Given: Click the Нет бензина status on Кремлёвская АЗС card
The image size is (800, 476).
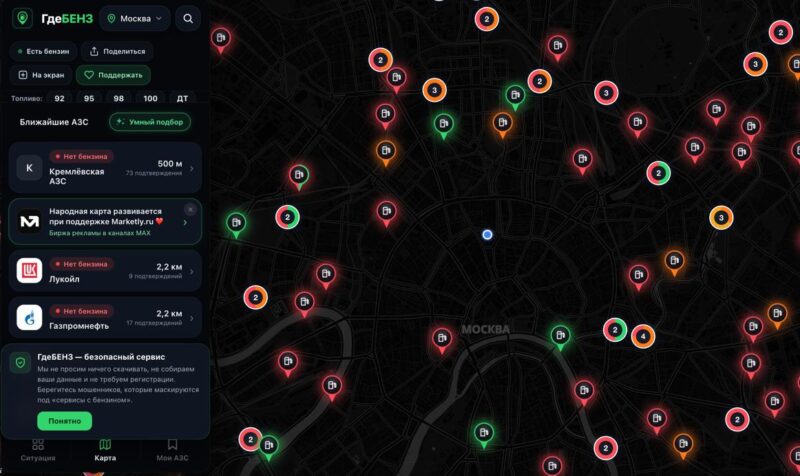Looking at the screenshot, I should point(81,157).
